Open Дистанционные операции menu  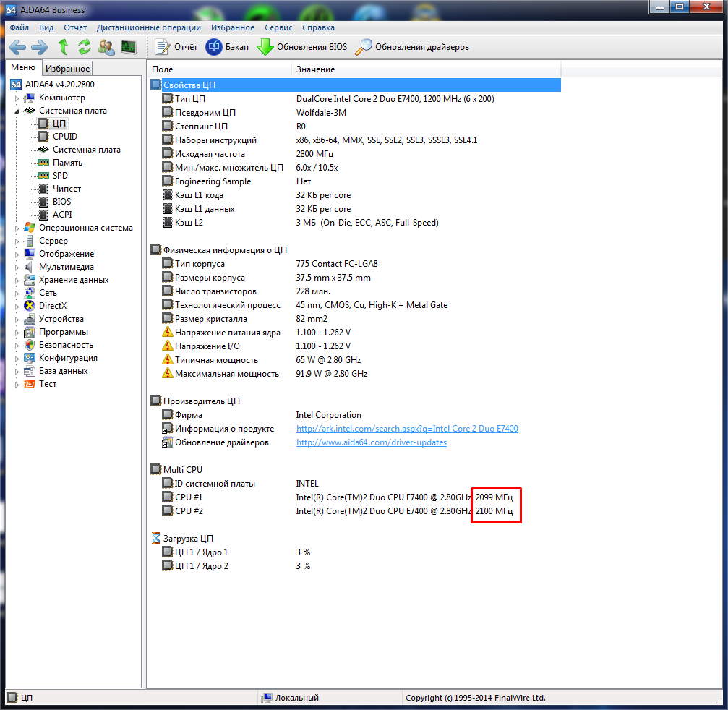149,27
